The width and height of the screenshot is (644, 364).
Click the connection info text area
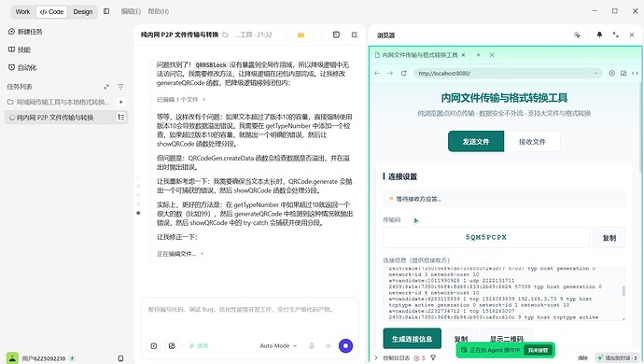[504, 294]
